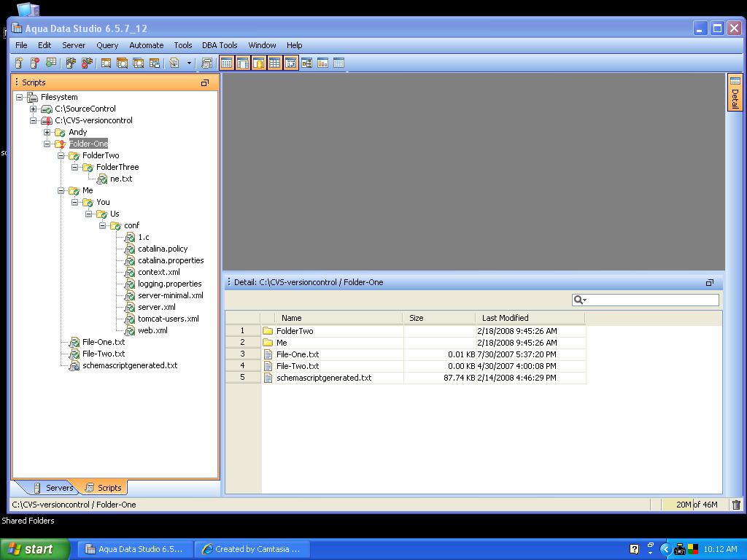Viewport: 747px width, 560px height.
Task: Collapse the conf folder node
Action: point(102,226)
